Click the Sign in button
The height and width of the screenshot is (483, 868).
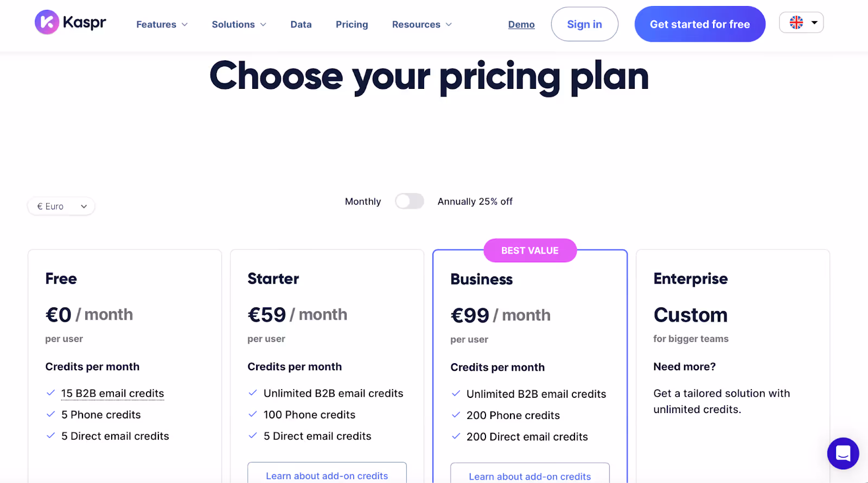[584, 24]
